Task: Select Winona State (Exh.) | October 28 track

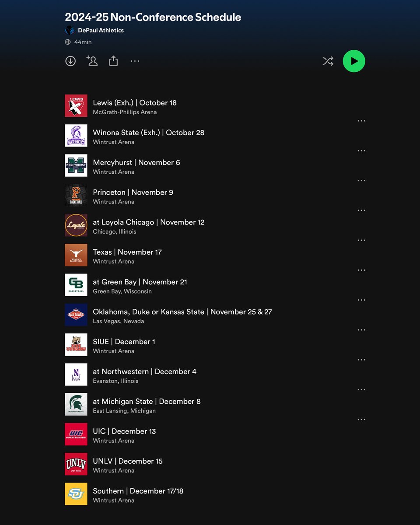Action: (x=149, y=133)
